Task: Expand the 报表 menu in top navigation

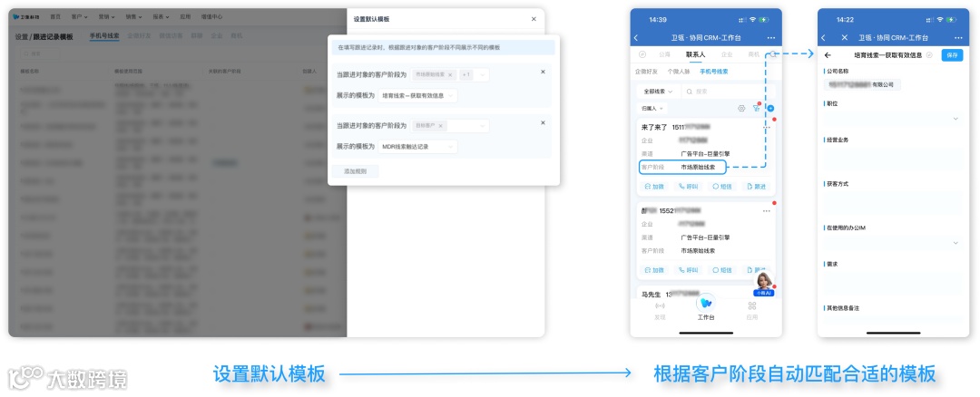Action: (161, 17)
